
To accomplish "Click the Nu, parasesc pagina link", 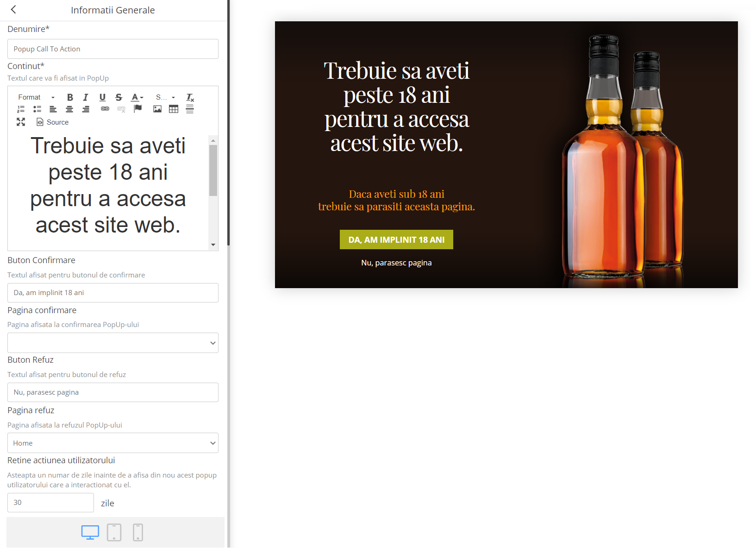I will 396,263.
